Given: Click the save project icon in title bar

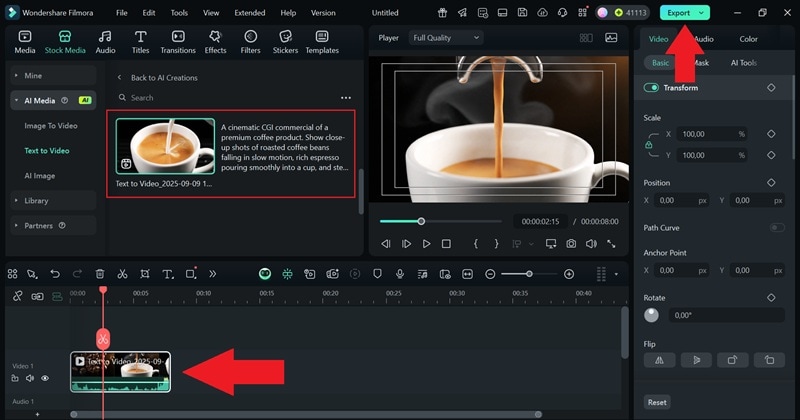Looking at the screenshot, I should pyautogui.click(x=522, y=13).
